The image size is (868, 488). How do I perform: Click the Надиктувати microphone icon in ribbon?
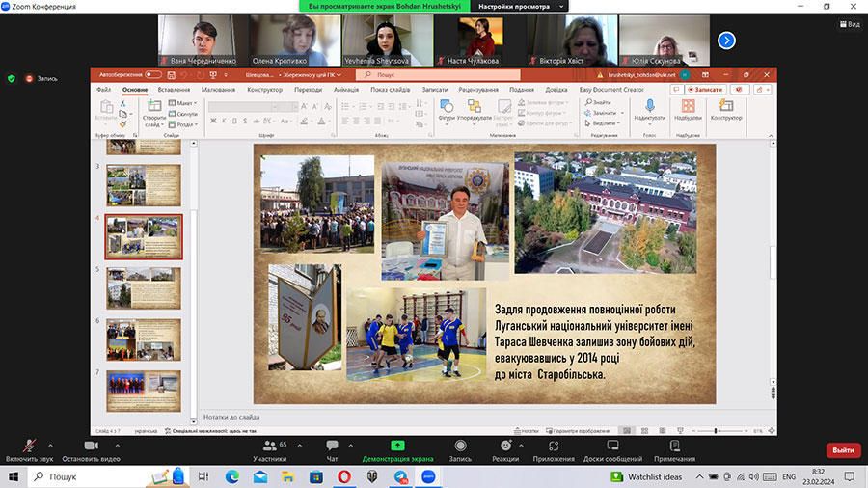(x=649, y=105)
